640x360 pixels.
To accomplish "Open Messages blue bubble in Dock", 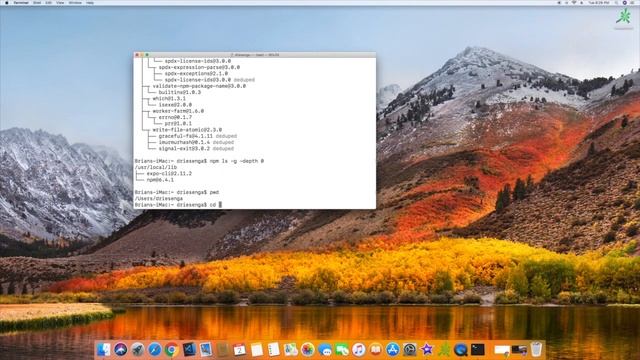I will [x=325, y=349].
